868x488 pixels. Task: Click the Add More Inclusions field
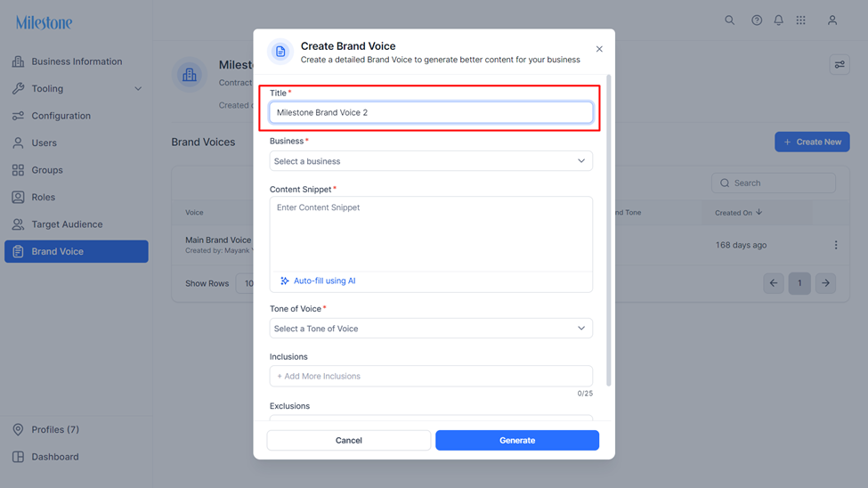[x=431, y=376]
